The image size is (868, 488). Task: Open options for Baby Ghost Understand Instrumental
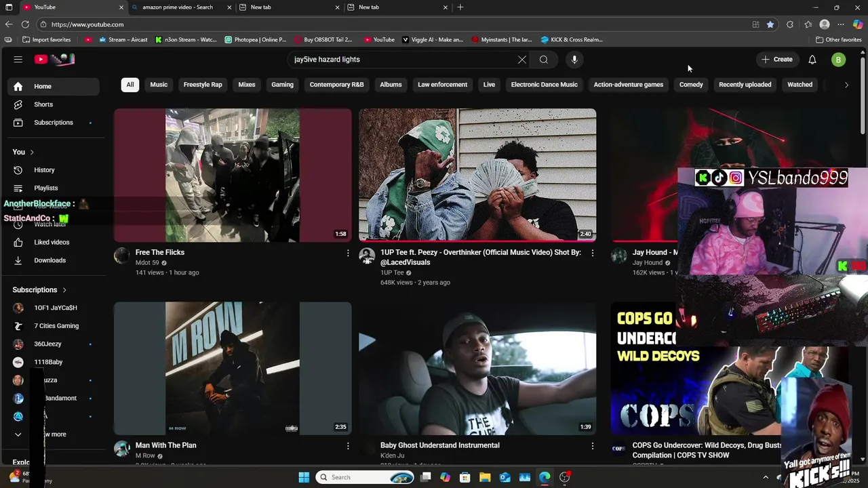pos(593,446)
